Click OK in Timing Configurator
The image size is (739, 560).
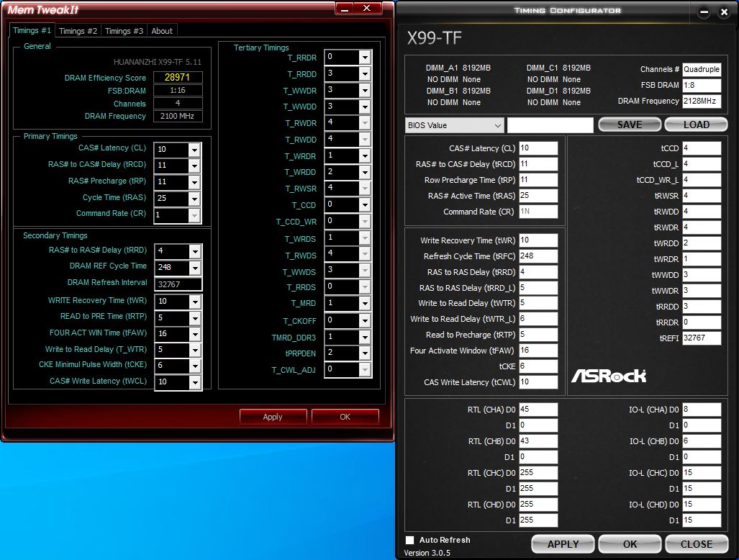(630, 544)
